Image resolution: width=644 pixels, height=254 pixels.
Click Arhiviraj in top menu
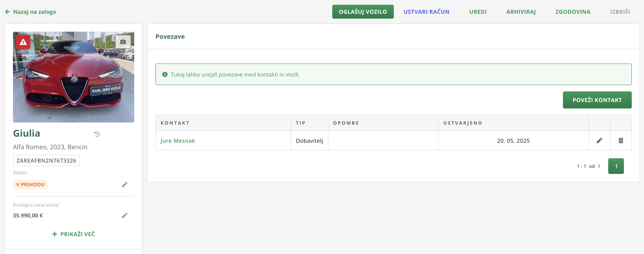(x=521, y=12)
